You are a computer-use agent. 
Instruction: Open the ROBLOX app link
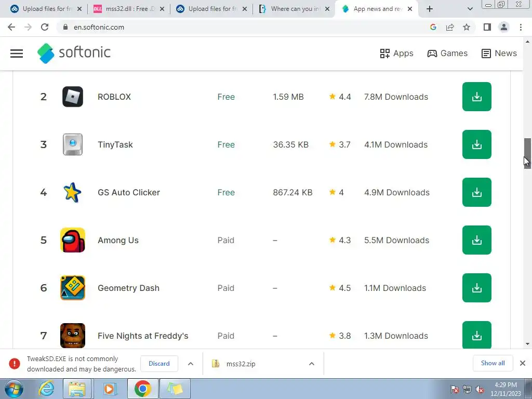point(114,97)
